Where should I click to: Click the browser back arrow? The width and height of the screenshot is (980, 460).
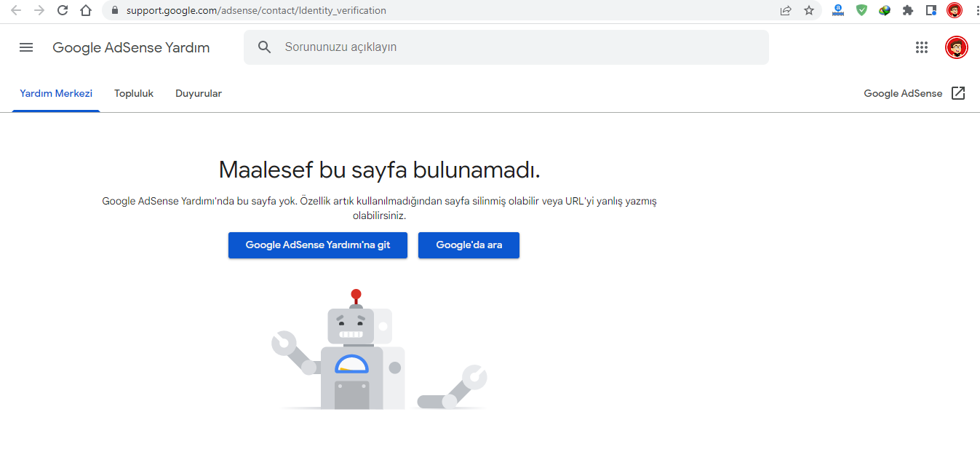coord(16,10)
